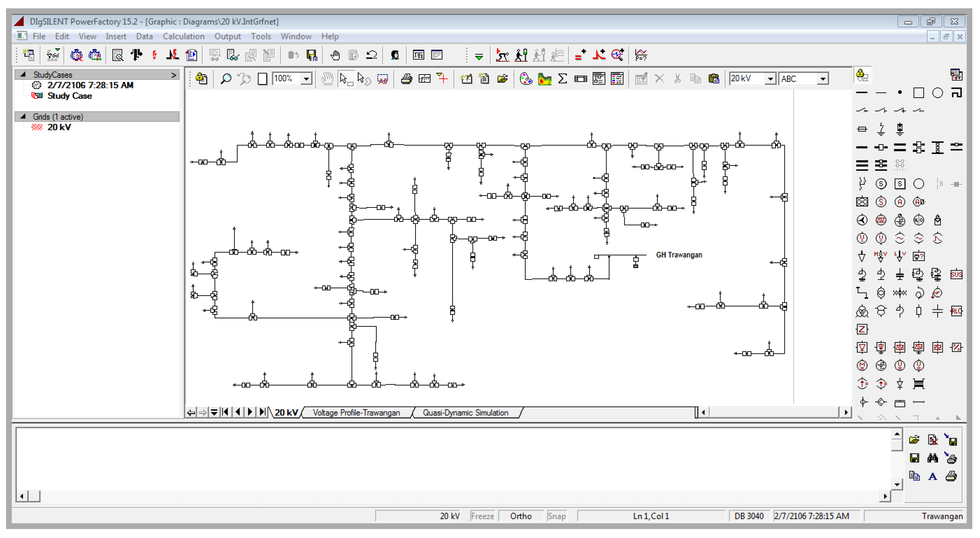Toggle the Snap mode in status bar
This screenshot has width=980, height=538.
click(x=556, y=516)
